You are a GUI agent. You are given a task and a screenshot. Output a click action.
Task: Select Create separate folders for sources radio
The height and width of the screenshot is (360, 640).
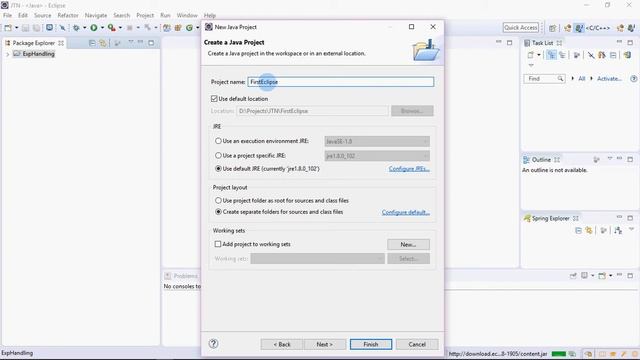click(x=218, y=212)
